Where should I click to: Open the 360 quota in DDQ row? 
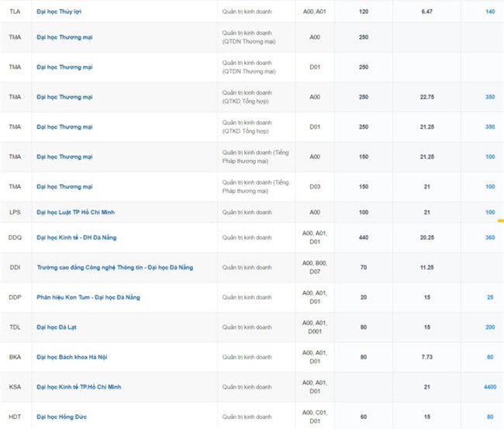pyautogui.click(x=490, y=237)
